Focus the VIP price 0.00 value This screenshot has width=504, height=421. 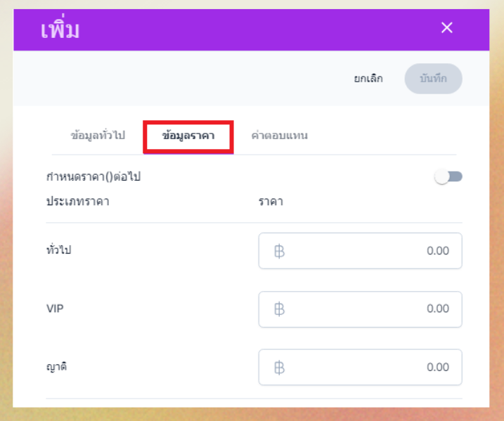[437, 309]
